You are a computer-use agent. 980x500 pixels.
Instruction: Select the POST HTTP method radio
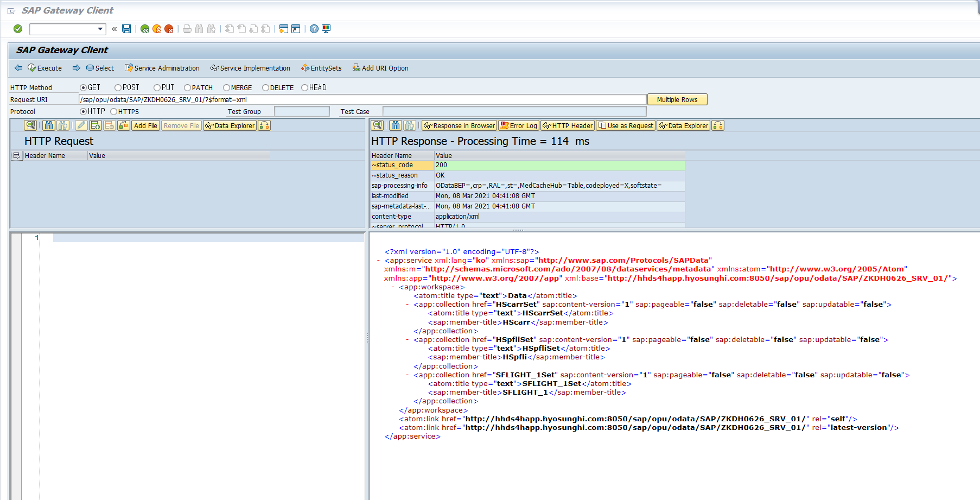click(118, 87)
